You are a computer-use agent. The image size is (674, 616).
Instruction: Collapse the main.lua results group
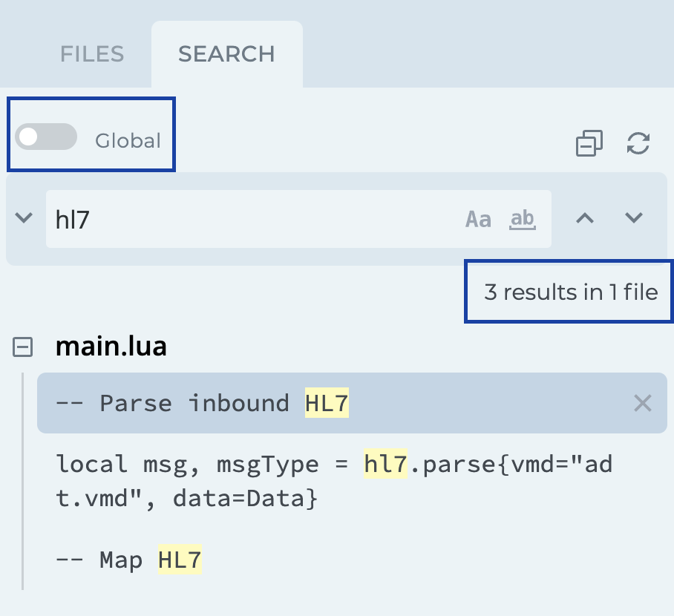(24, 347)
